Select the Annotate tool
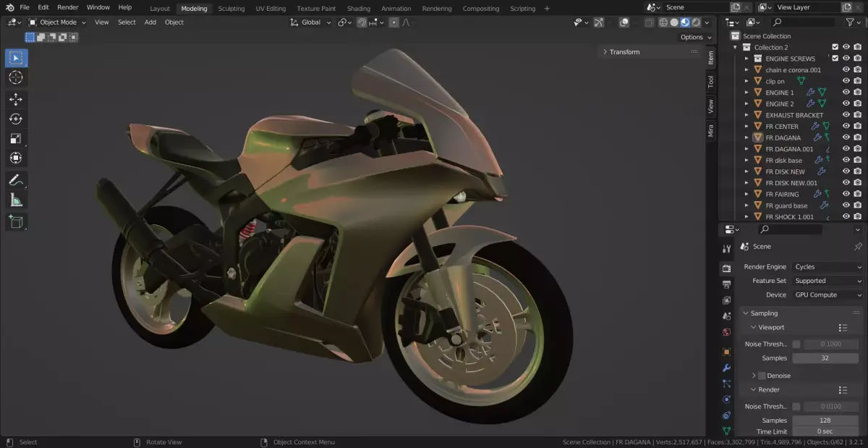 tap(16, 179)
